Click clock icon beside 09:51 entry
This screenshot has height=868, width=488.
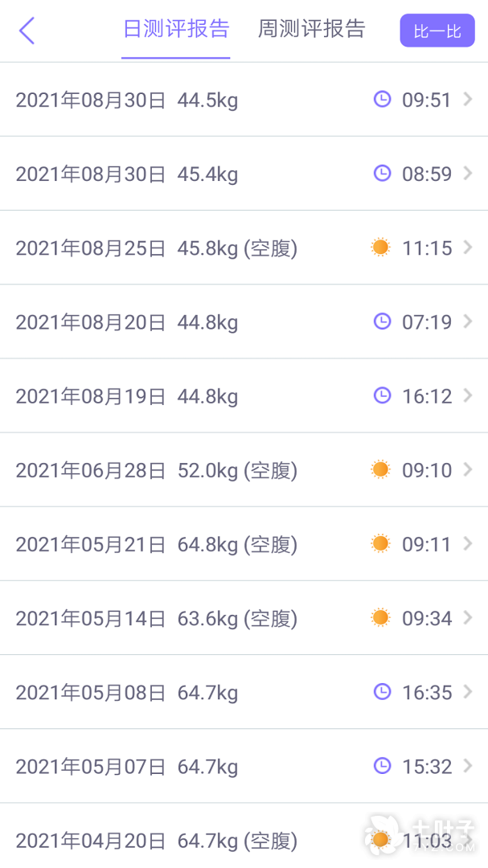tap(382, 100)
